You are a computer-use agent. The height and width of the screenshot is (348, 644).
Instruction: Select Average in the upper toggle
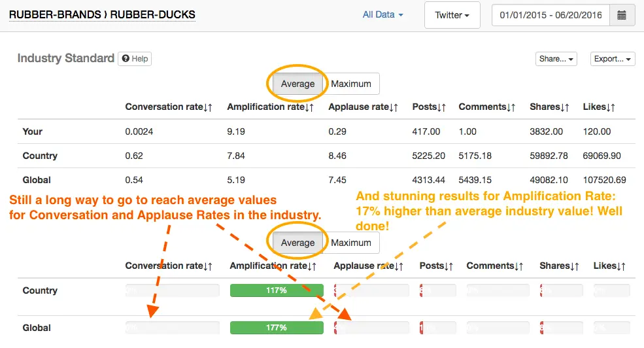[x=297, y=84]
